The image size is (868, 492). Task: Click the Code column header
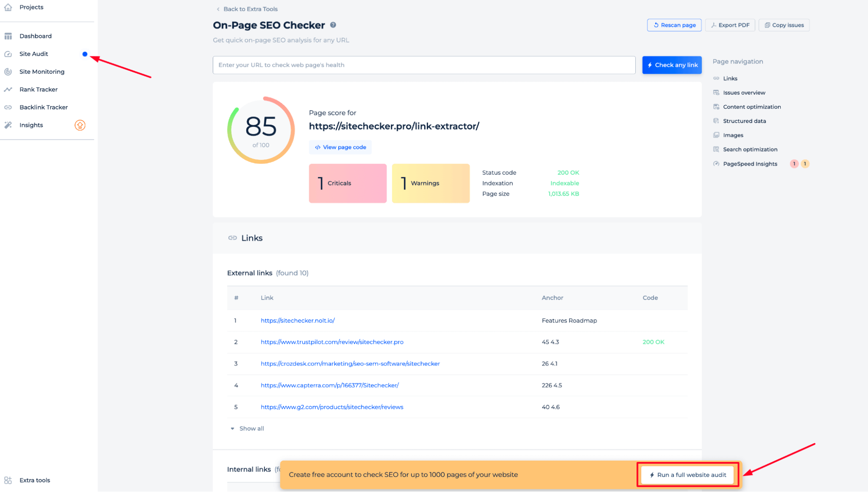pos(650,298)
